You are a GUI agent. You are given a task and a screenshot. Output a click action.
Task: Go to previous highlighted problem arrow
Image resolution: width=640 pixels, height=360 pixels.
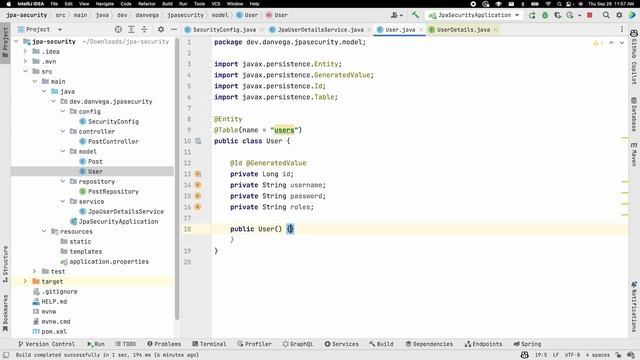coord(611,43)
